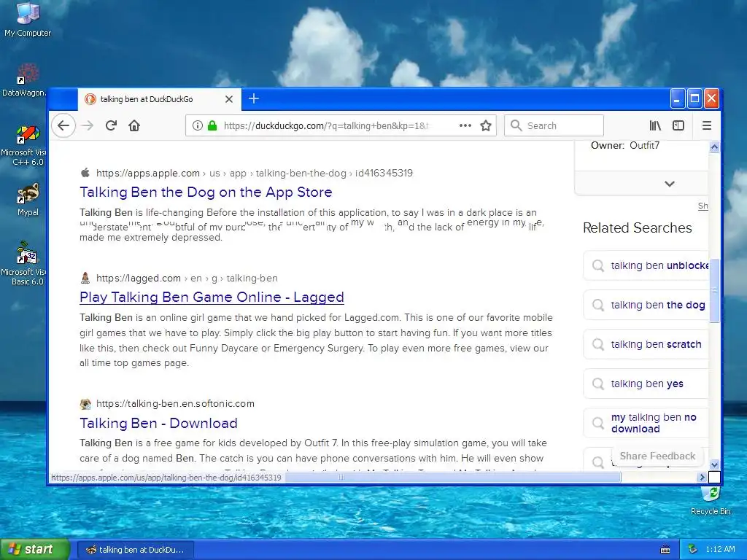
Task: Select My Computer desktop icon
Action: 28,20
